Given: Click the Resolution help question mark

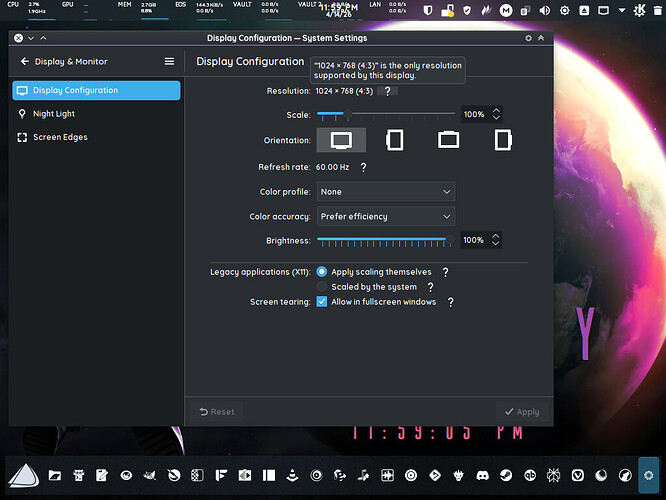Looking at the screenshot, I should tap(387, 91).
